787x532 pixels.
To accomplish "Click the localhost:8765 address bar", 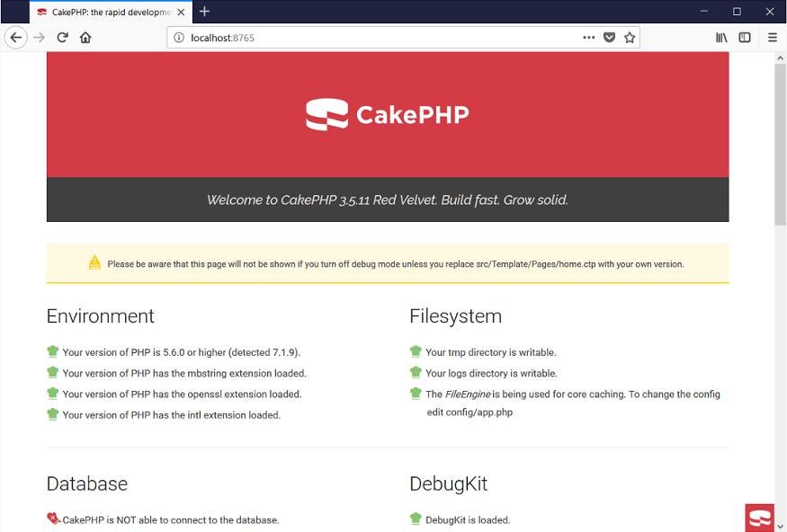I will coord(378,38).
